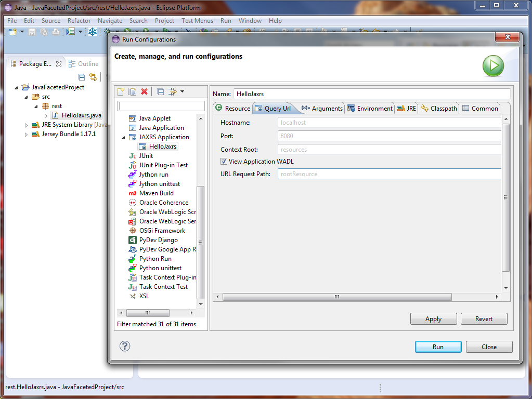Click the Revert button

click(484, 318)
